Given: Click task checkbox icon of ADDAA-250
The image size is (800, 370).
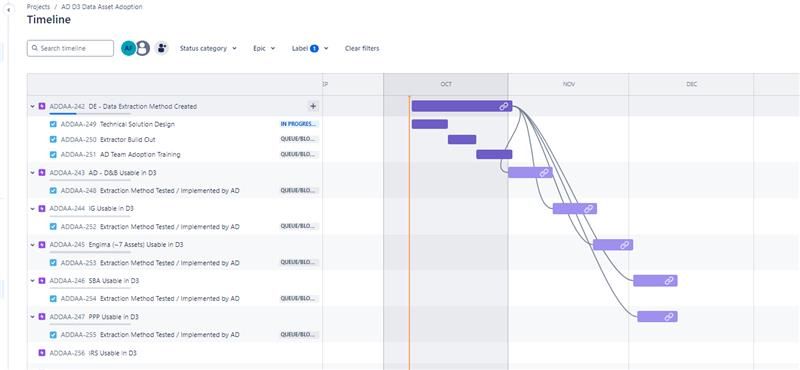Looking at the screenshot, I should click(x=53, y=139).
